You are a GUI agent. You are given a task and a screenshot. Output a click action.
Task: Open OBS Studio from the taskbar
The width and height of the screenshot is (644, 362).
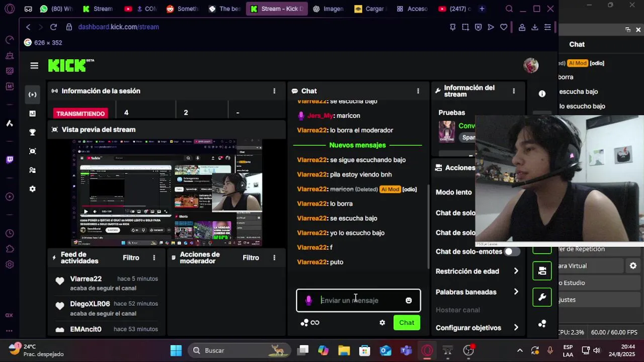[x=468, y=350]
